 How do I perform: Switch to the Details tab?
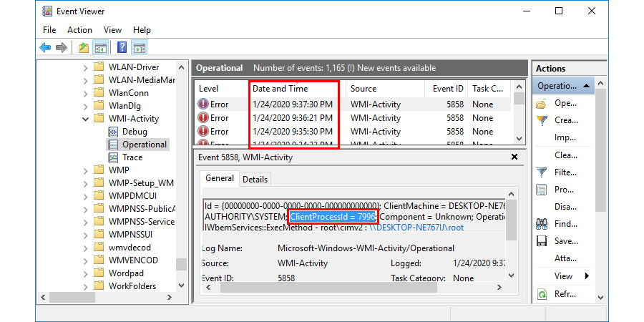point(255,180)
